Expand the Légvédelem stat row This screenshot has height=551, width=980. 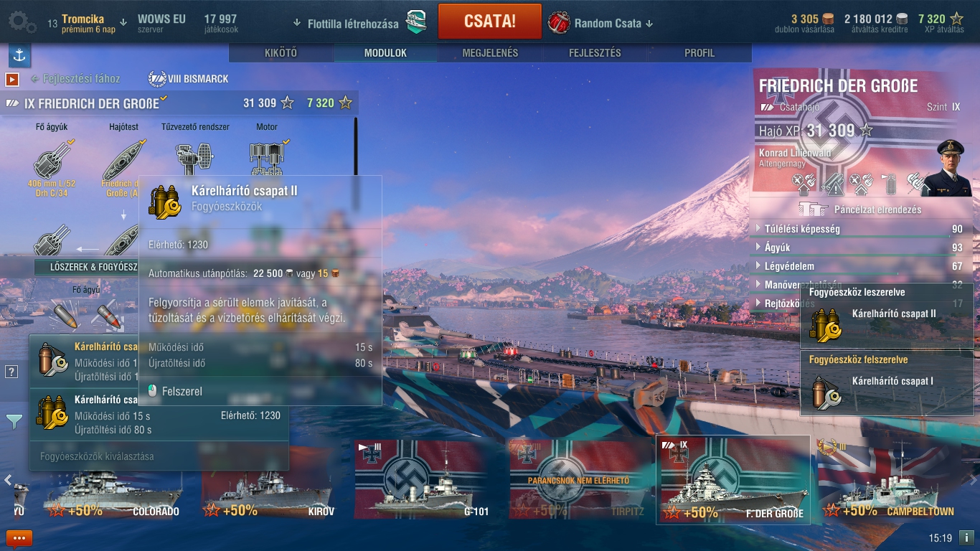pyautogui.click(x=861, y=266)
